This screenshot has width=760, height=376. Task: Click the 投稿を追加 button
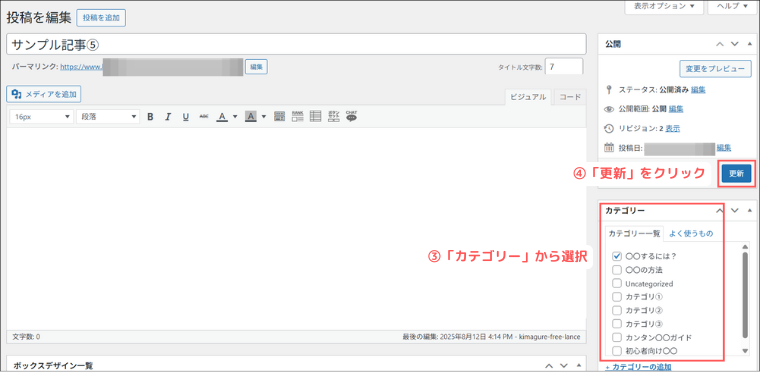[x=101, y=18]
